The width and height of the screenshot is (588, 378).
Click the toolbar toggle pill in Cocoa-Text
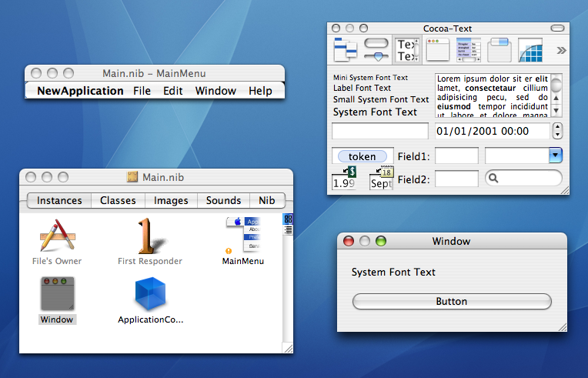(x=557, y=28)
